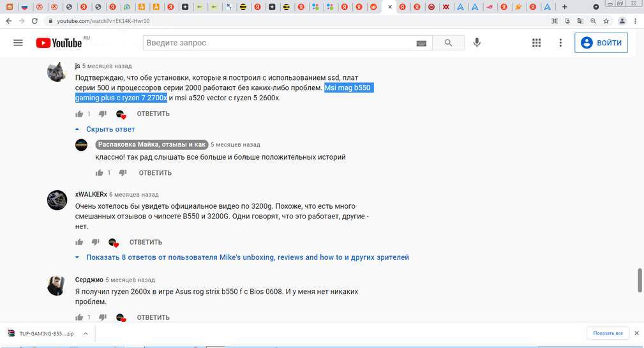This screenshot has width=644, height=348.
Task: Open the QR code icon in address bar
Action: (555, 21)
